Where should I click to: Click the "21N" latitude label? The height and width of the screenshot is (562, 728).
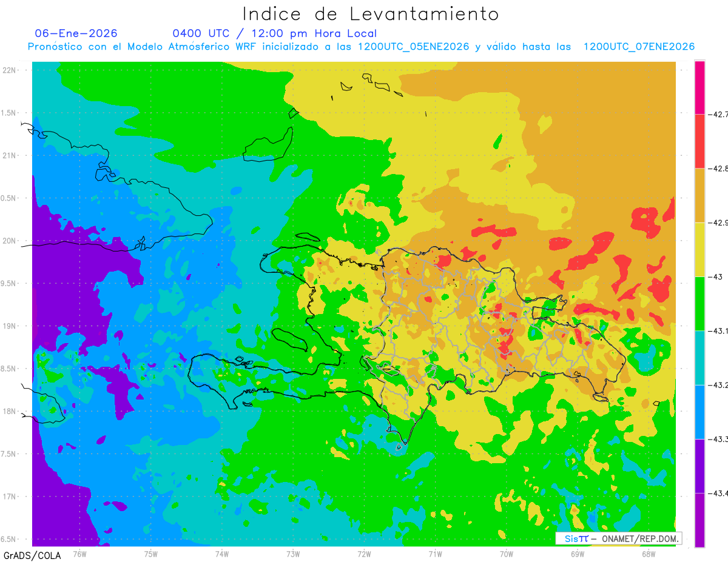click(x=9, y=155)
